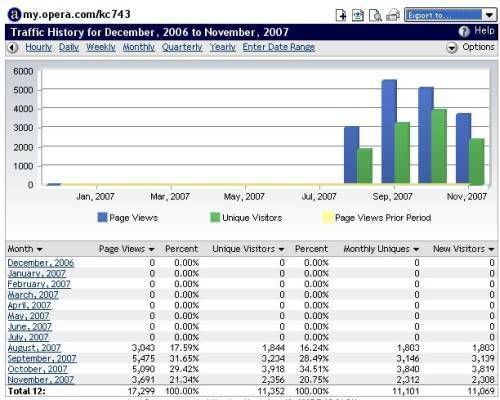Expand the Options menu arrow

point(452,48)
